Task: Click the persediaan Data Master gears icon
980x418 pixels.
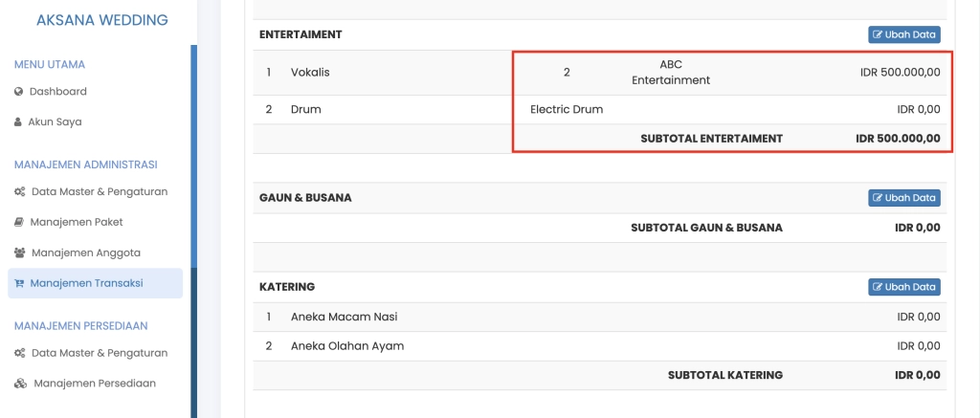Action: 20,353
